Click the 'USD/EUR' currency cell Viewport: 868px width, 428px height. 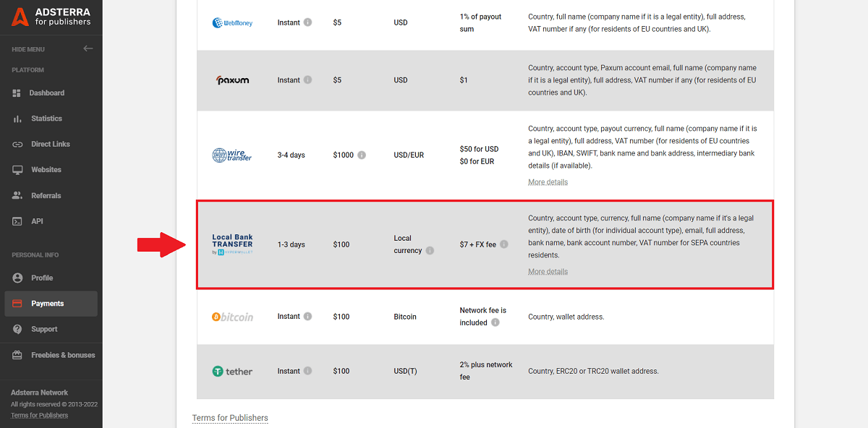(x=409, y=155)
